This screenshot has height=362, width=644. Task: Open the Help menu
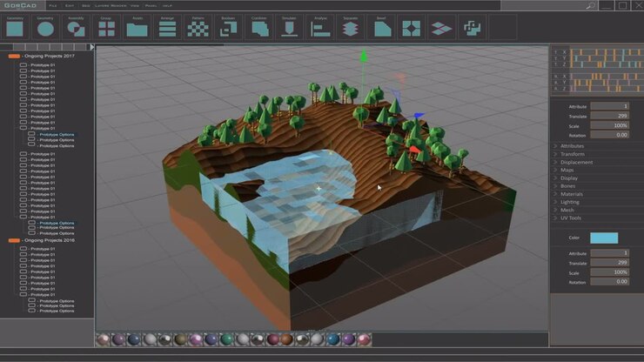tap(167, 6)
